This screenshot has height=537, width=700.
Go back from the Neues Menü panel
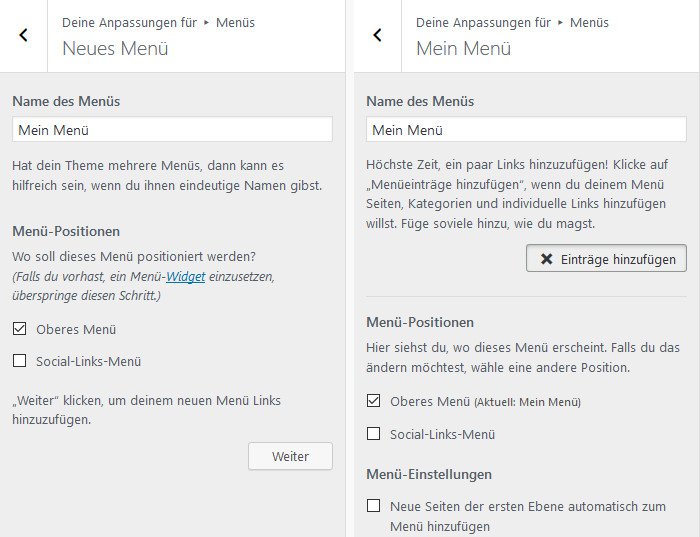23,35
